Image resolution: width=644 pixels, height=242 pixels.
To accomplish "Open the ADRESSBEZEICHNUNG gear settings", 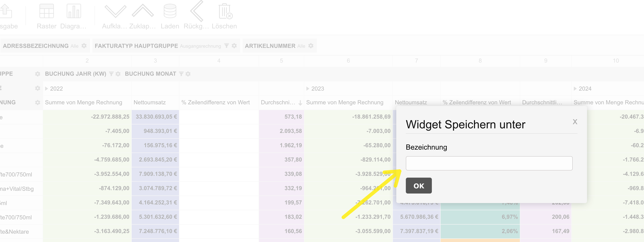I will (84, 46).
